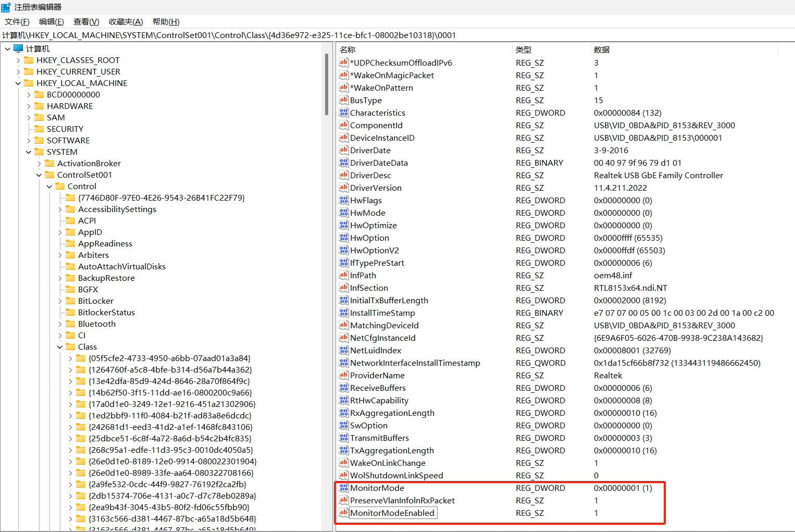Click the DriverDateData binary value icon
The image size is (795, 532).
coord(343,163)
